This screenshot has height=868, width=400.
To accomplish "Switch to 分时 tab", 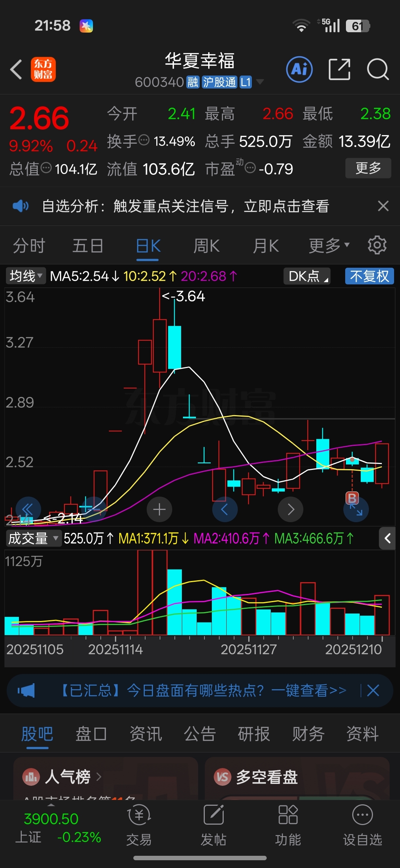I will pyautogui.click(x=29, y=246).
